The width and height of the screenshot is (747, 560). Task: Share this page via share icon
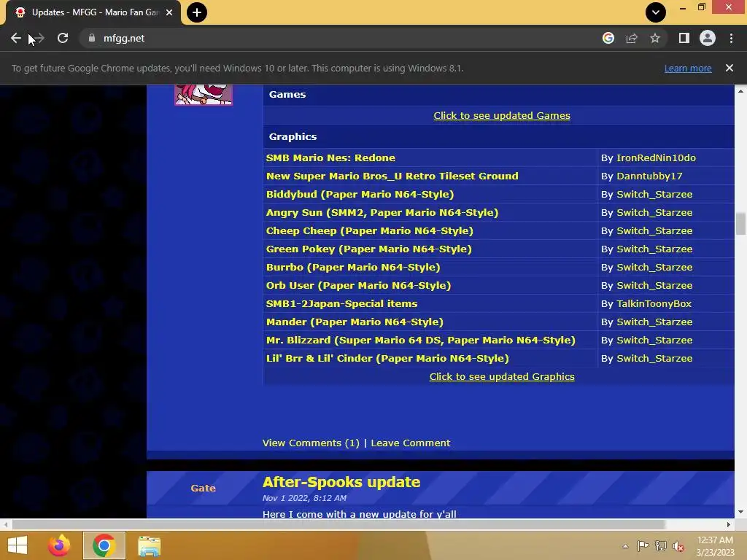point(632,38)
